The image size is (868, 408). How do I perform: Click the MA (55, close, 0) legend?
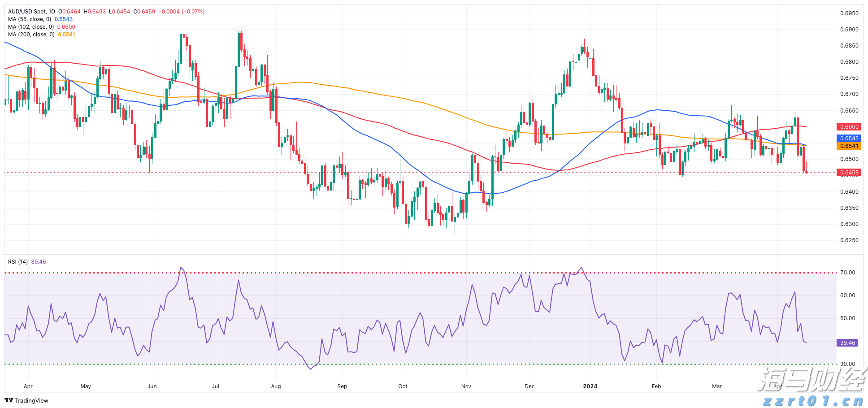click(x=30, y=19)
